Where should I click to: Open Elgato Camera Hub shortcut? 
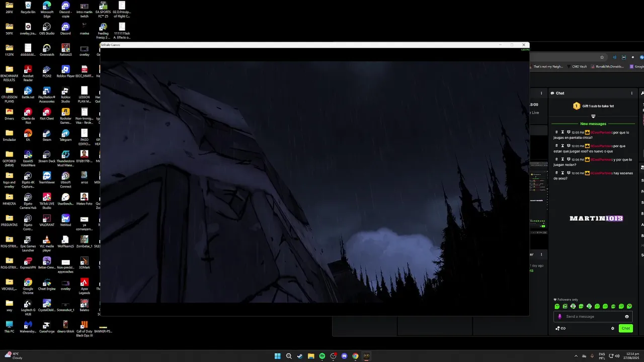click(28, 201)
